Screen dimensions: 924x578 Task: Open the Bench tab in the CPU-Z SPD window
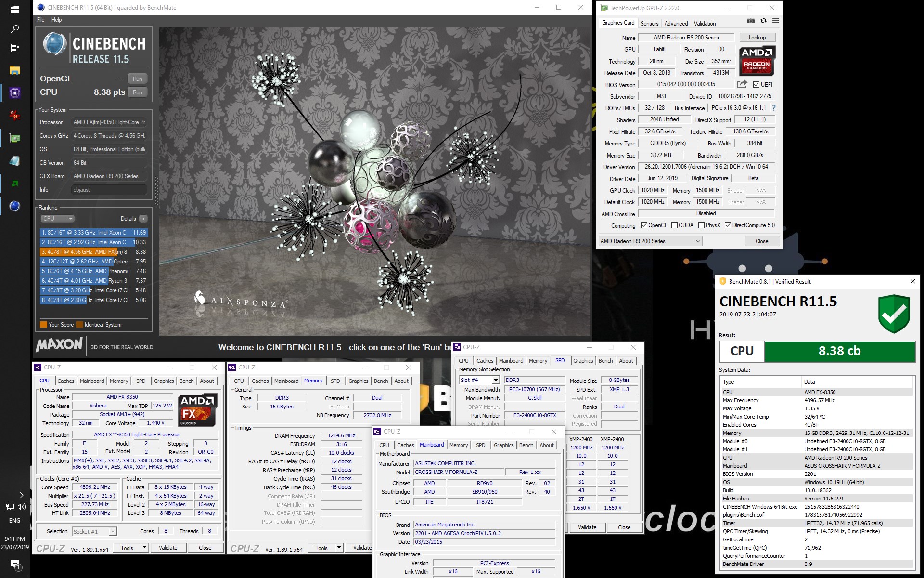[605, 361]
